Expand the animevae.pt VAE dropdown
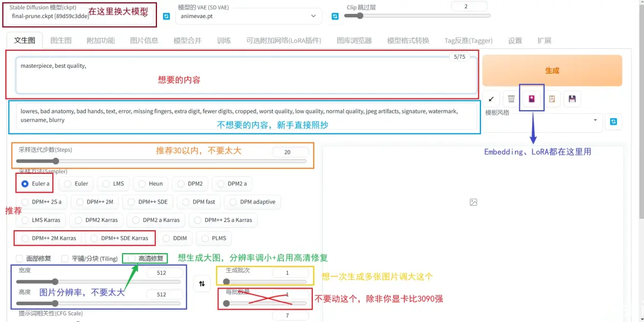This screenshot has height=322, width=644. tap(248, 16)
